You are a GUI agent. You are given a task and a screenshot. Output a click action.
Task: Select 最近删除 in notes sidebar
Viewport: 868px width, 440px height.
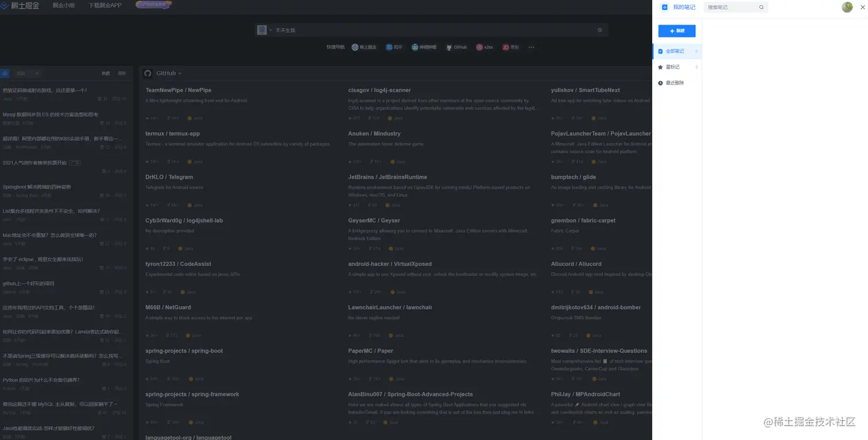coord(677,83)
